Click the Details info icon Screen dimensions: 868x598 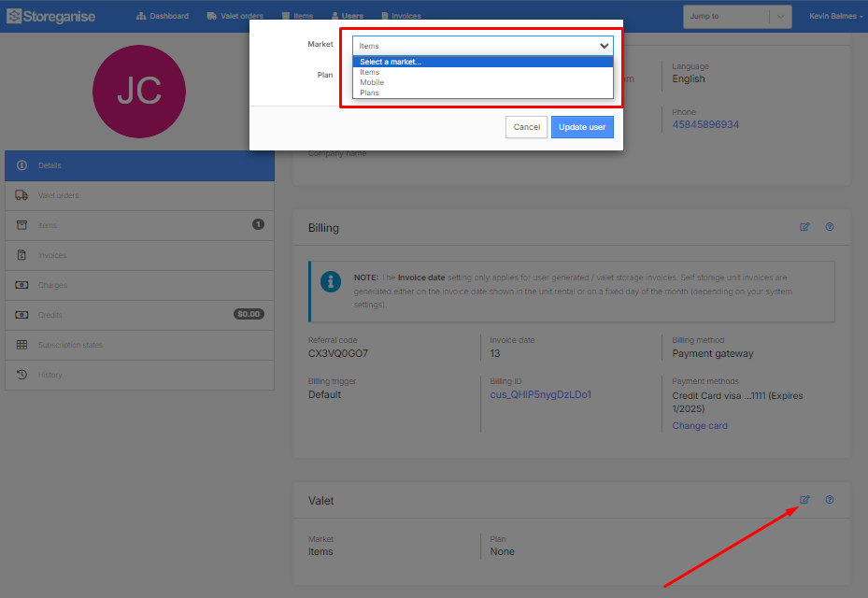pos(21,165)
